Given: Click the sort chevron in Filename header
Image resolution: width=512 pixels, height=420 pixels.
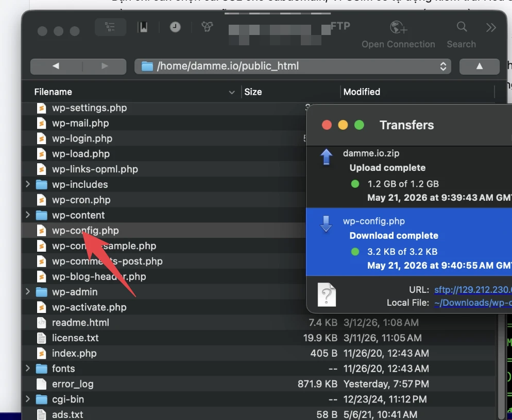Looking at the screenshot, I should click(x=231, y=92).
